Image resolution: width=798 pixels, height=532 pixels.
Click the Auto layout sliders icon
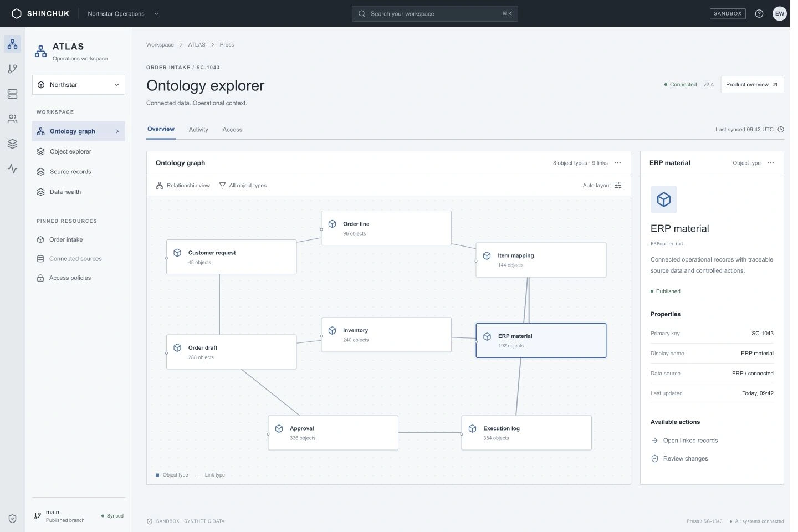pos(618,185)
